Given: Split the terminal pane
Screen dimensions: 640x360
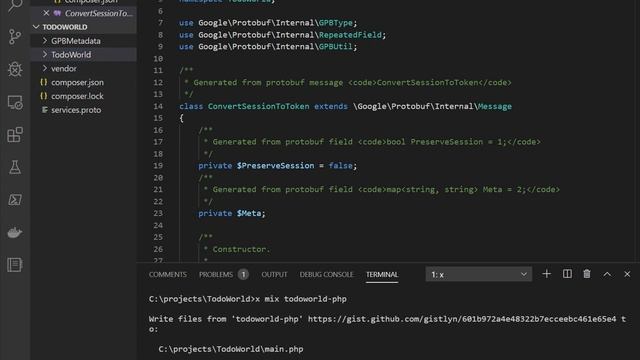Looking at the screenshot, I should 567,274.
